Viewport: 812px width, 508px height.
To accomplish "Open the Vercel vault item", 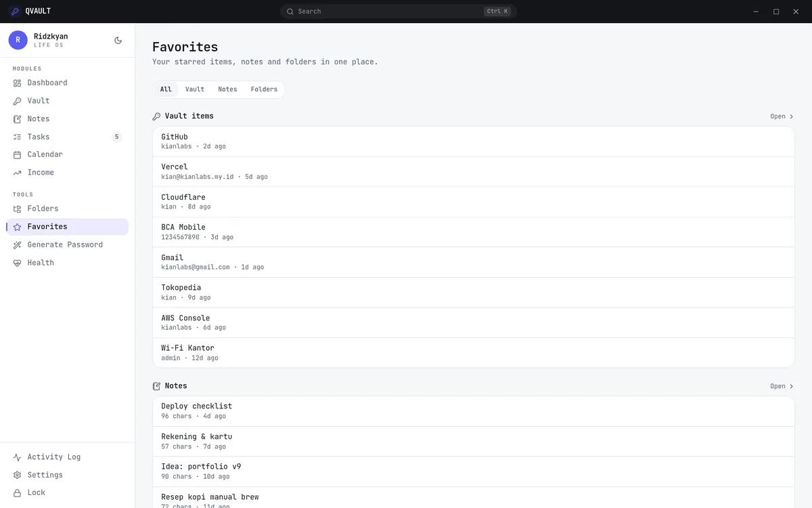I will (474, 172).
